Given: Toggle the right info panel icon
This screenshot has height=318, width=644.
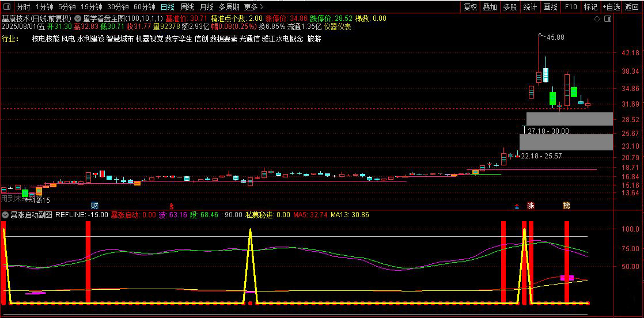Looking at the screenshot, I should 608,19.
